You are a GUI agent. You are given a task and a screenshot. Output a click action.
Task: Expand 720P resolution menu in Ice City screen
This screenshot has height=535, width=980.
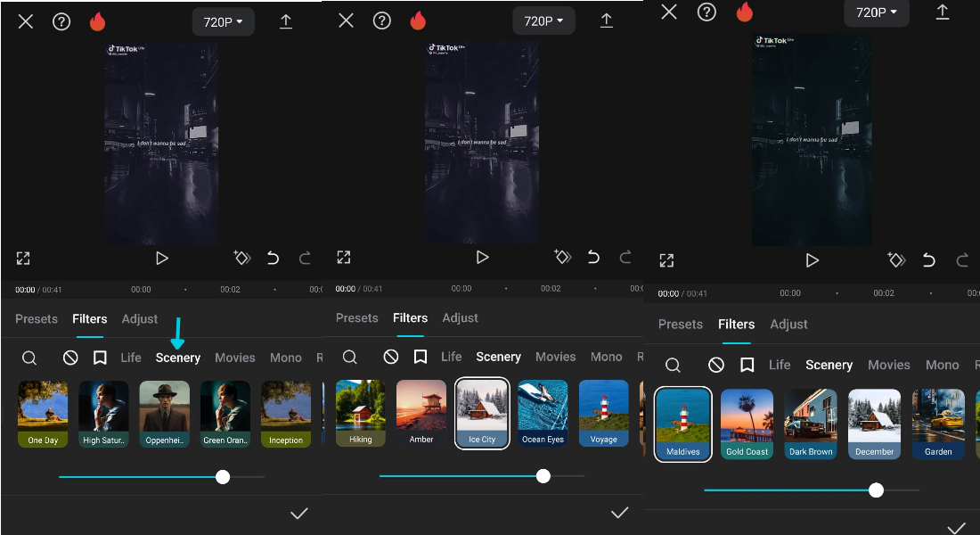point(543,21)
